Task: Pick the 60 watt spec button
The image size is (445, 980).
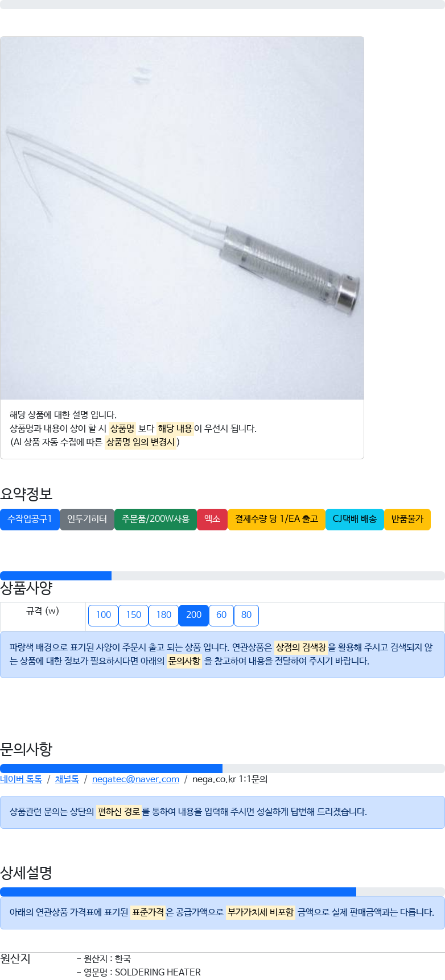Action: coord(221,615)
